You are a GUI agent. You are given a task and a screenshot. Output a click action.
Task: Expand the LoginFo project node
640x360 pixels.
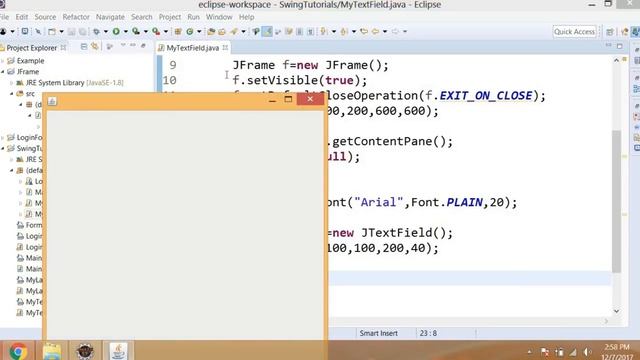(3, 138)
